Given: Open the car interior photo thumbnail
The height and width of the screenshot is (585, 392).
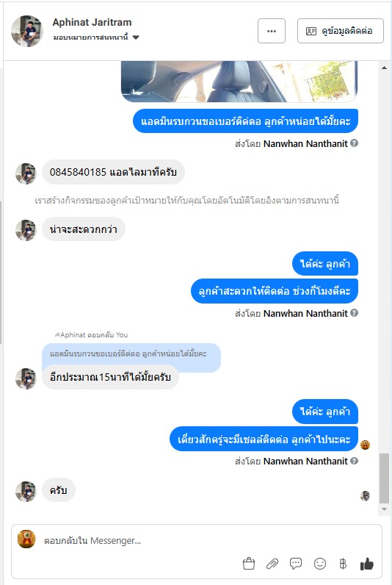Looking at the screenshot, I should pos(239,82).
